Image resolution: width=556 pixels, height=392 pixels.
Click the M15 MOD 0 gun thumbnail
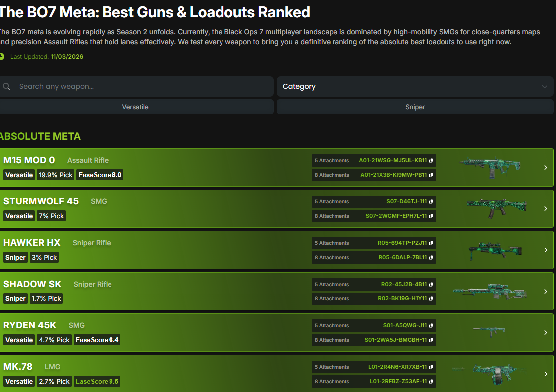pos(490,168)
